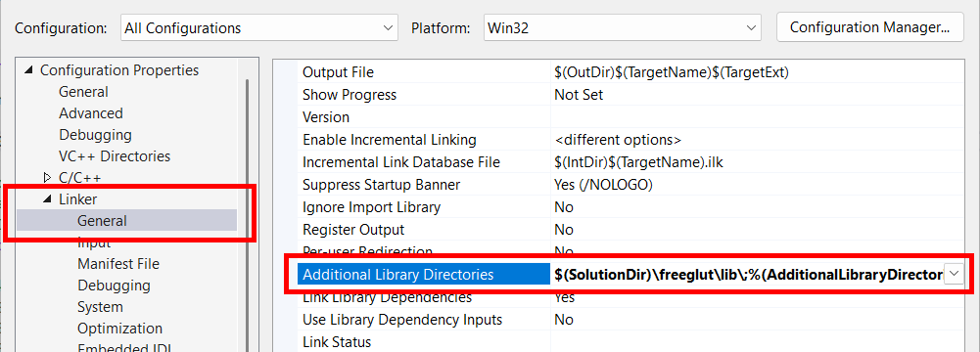
Task: Select General under Linker
Action: click(102, 221)
